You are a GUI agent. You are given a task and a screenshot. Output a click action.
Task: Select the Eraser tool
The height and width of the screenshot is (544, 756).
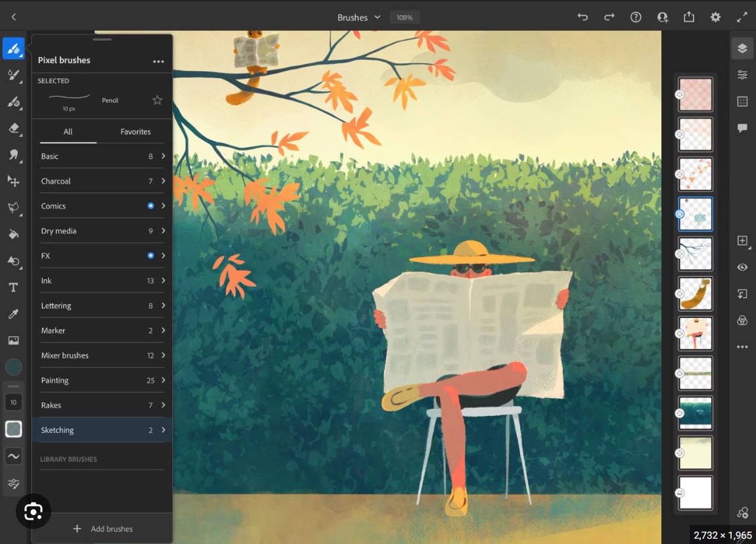(x=13, y=128)
